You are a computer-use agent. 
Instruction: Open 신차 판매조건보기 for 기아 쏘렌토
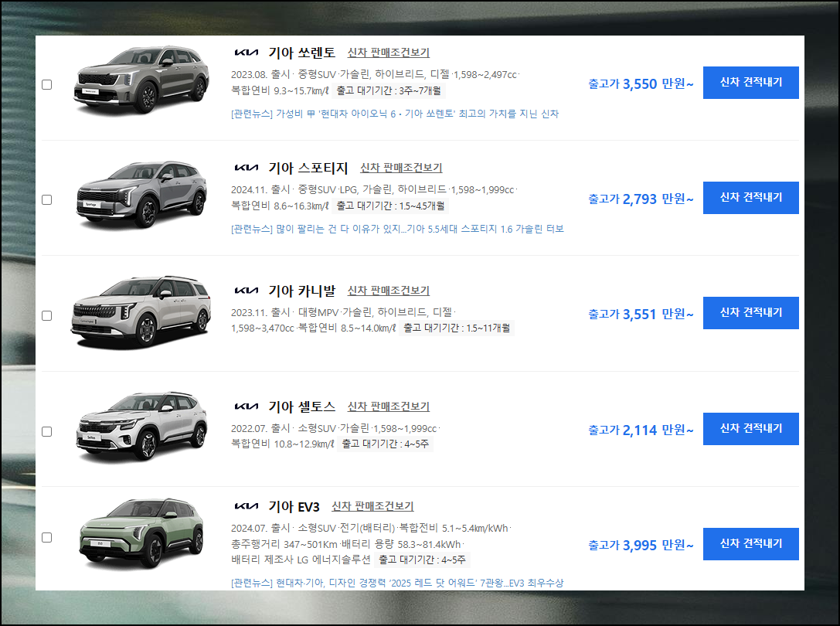[x=389, y=53]
